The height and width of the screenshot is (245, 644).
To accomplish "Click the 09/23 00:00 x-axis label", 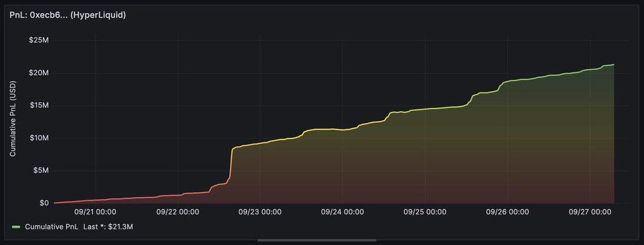I will coord(260,212).
